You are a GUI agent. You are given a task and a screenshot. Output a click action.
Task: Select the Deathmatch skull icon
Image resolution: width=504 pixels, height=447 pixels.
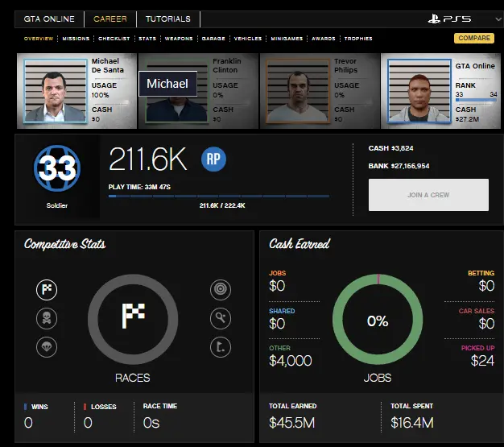pos(47,318)
